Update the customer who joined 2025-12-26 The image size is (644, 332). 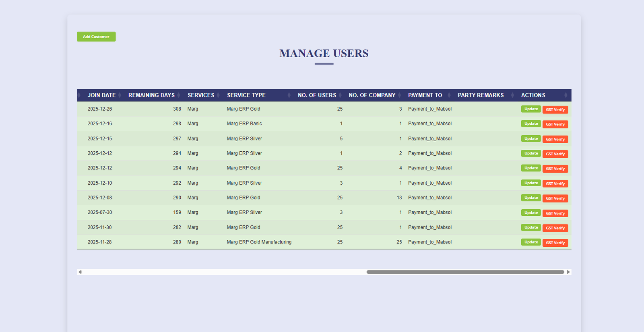point(531,109)
